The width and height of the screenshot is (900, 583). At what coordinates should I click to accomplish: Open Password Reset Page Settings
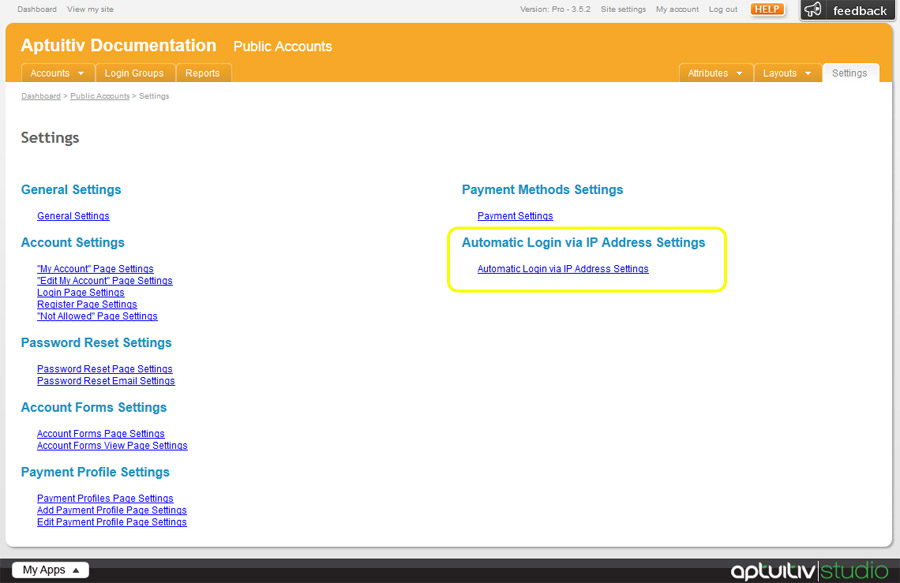[104, 369]
